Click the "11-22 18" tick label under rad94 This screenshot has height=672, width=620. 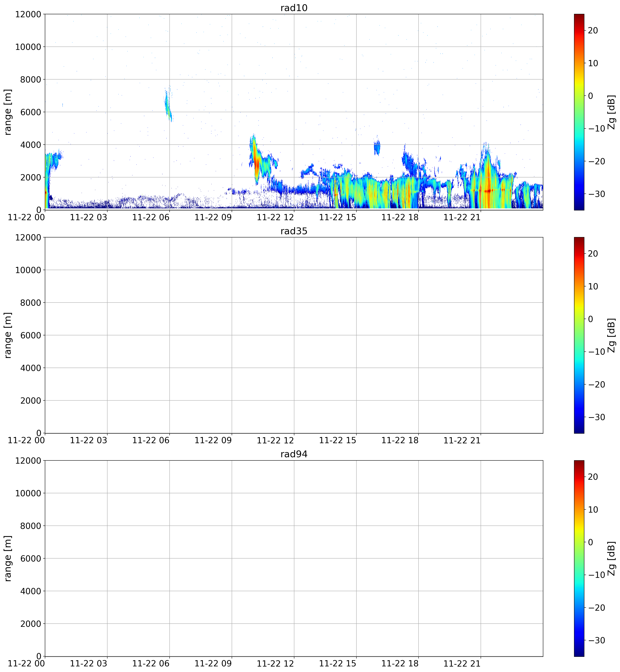pyautogui.click(x=400, y=664)
